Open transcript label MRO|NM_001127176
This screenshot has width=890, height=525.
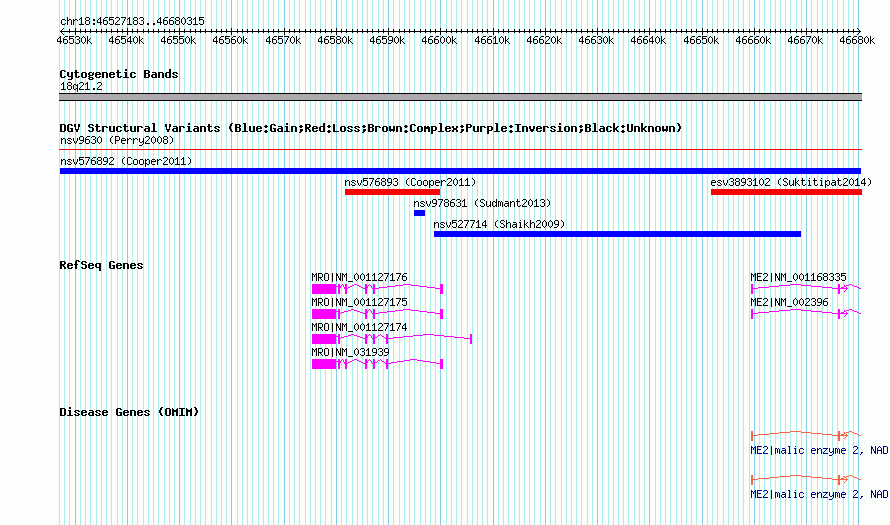click(359, 277)
